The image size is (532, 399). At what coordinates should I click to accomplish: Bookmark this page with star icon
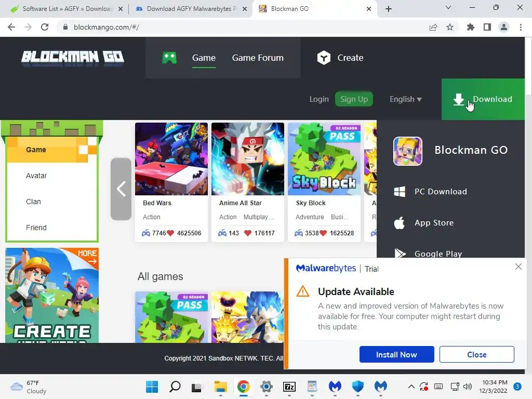click(450, 27)
